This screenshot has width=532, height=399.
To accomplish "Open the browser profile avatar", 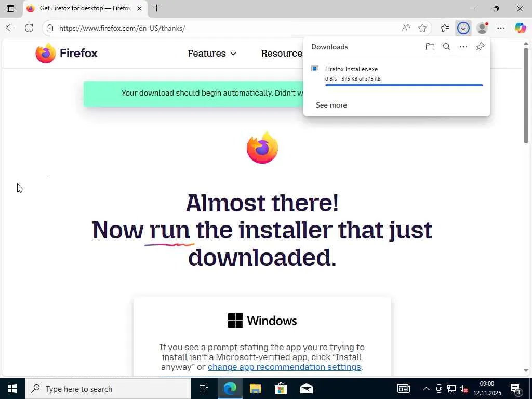I will 482,28.
